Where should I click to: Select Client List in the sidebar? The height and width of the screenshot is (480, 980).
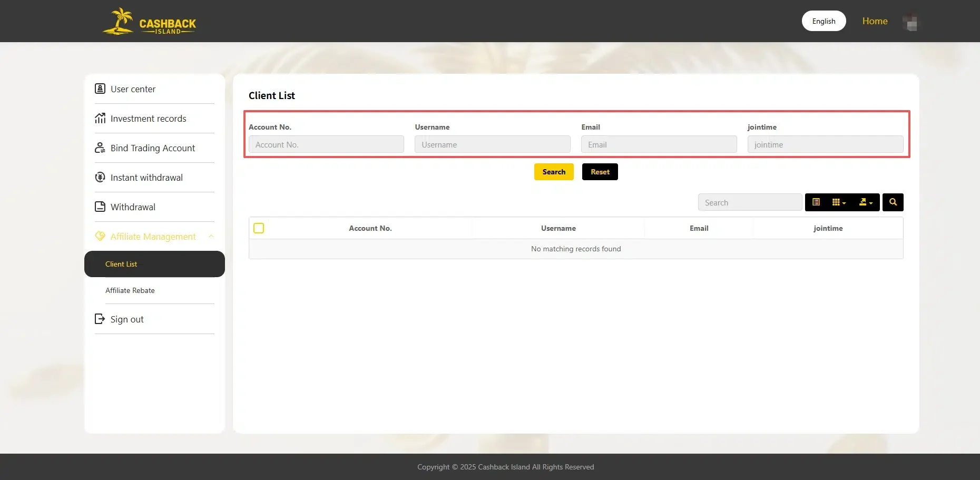[x=121, y=264]
